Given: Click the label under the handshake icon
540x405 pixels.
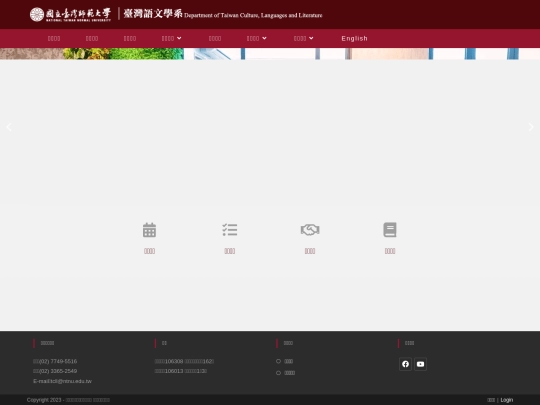Looking at the screenshot, I should [x=310, y=251].
